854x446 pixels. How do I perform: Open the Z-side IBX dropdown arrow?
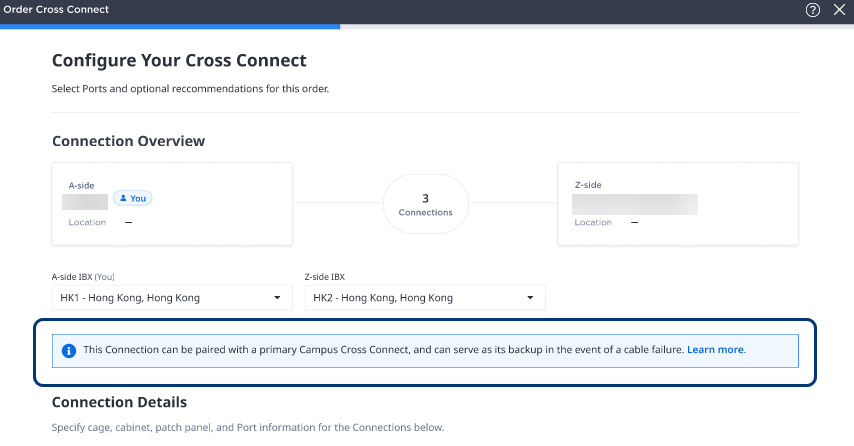tap(530, 298)
